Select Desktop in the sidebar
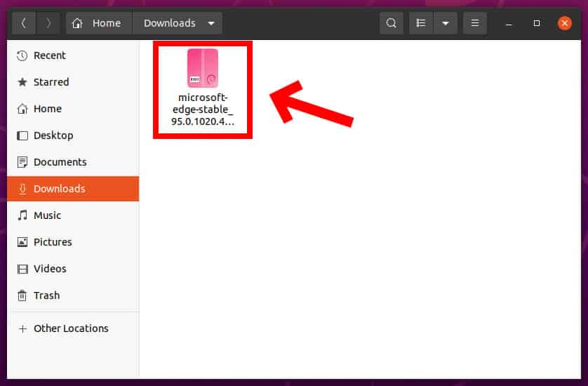588x386 pixels. [x=73, y=135]
